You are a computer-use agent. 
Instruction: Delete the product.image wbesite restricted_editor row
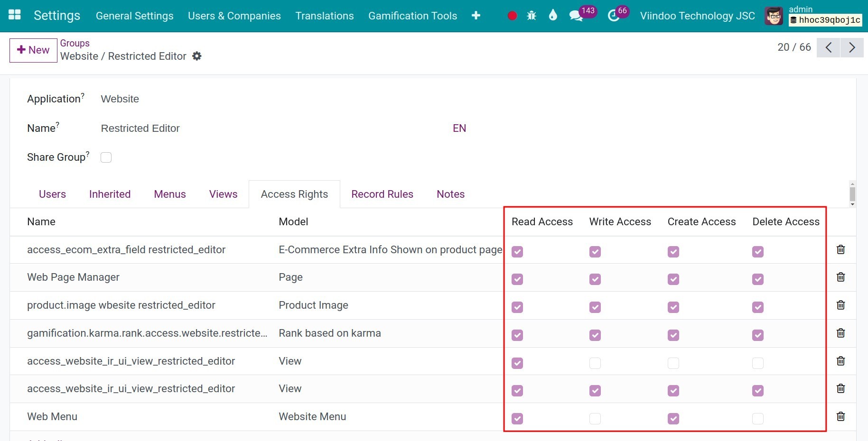coord(840,305)
